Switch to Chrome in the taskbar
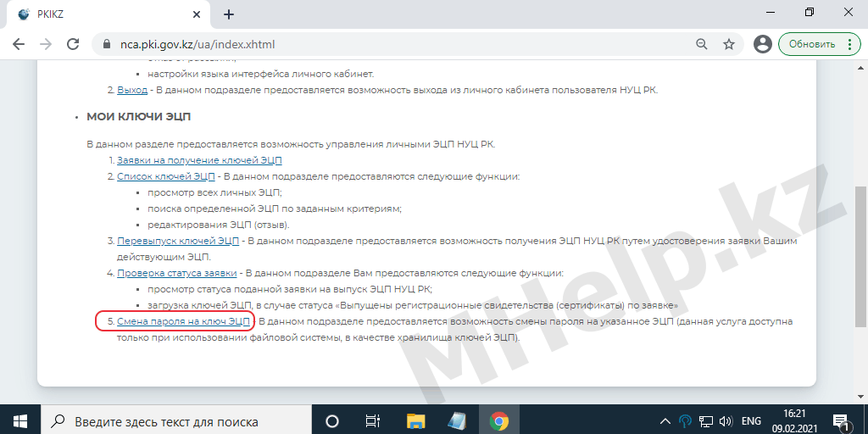This screenshot has height=434, width=868. [x=499, y=421]
